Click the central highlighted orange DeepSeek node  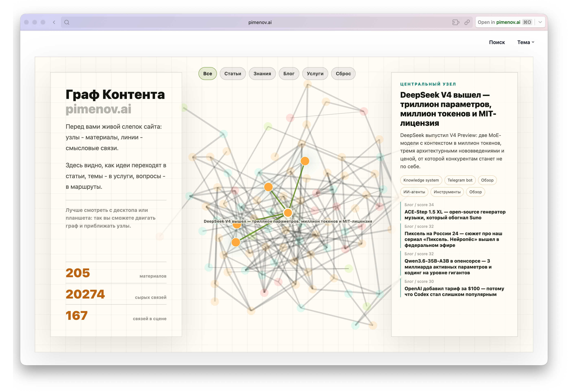click(288, 213)
